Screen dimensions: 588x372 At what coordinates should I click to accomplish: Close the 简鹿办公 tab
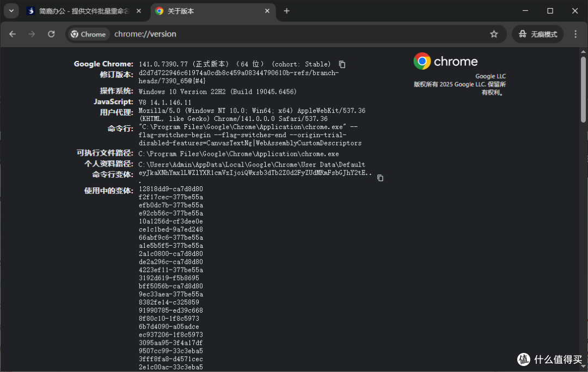139,11
